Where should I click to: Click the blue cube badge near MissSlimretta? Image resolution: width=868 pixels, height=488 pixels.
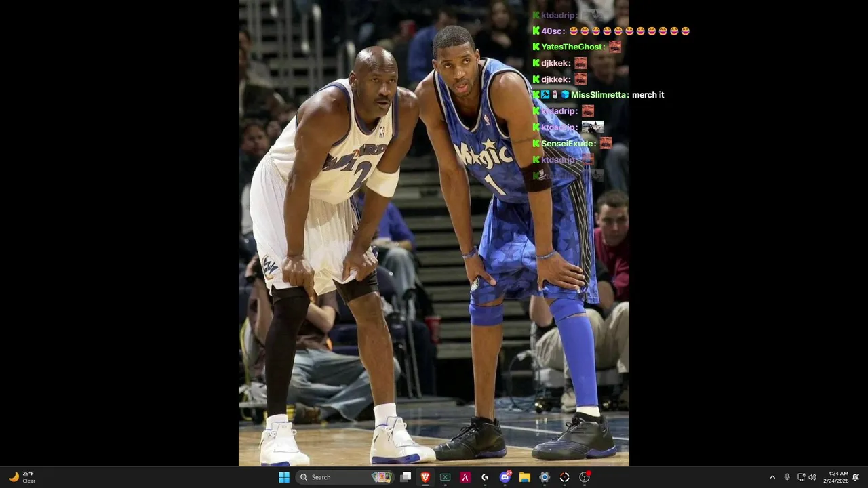[565, 95]
